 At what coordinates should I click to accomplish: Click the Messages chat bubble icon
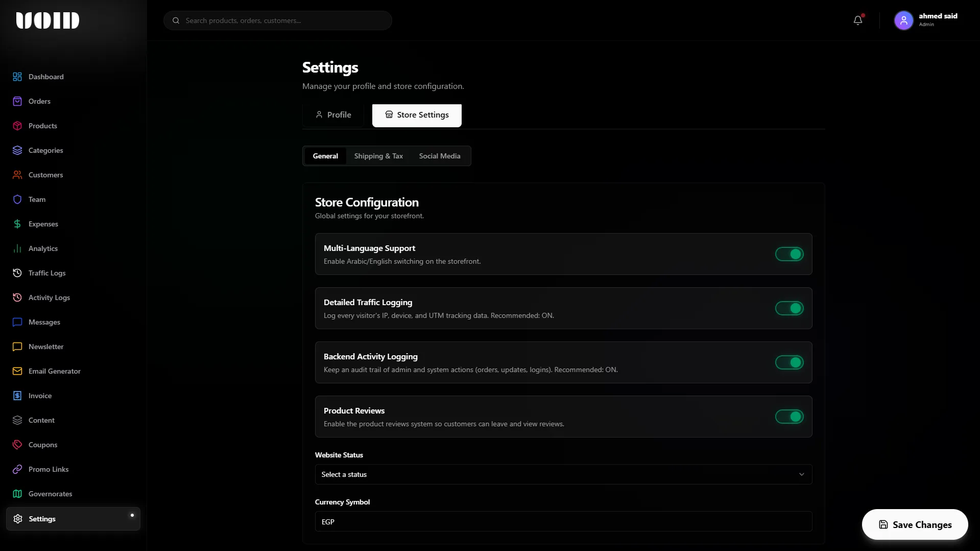click(x=17, y=322)
